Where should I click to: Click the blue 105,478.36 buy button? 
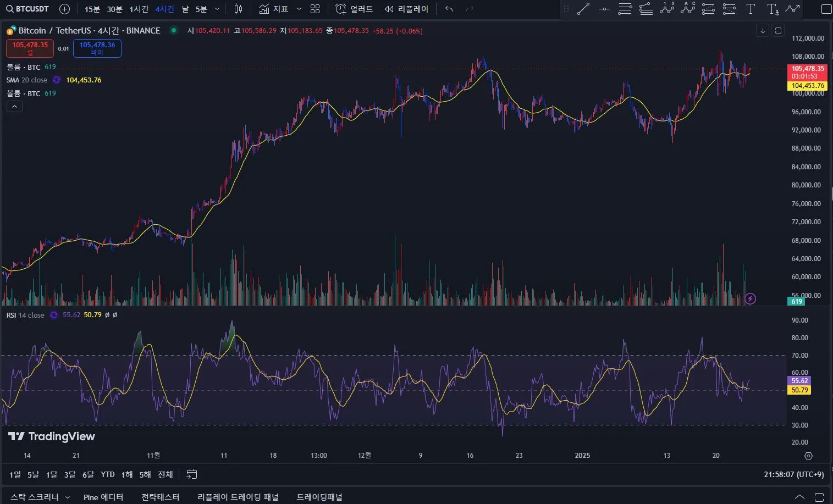click(97, 48)
